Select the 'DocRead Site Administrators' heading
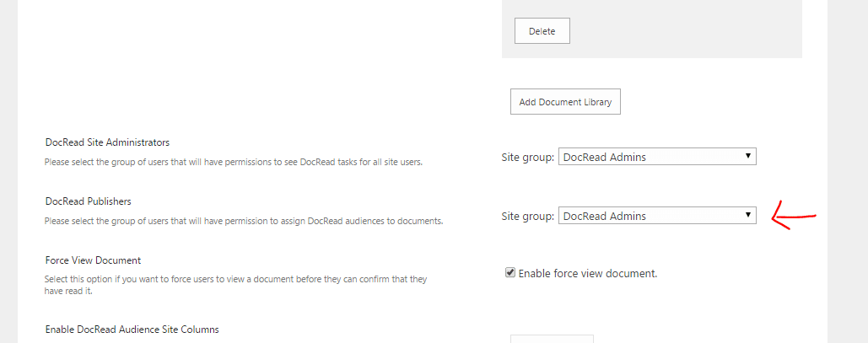The width and height of the screenshot is (868, 343). 107,142
